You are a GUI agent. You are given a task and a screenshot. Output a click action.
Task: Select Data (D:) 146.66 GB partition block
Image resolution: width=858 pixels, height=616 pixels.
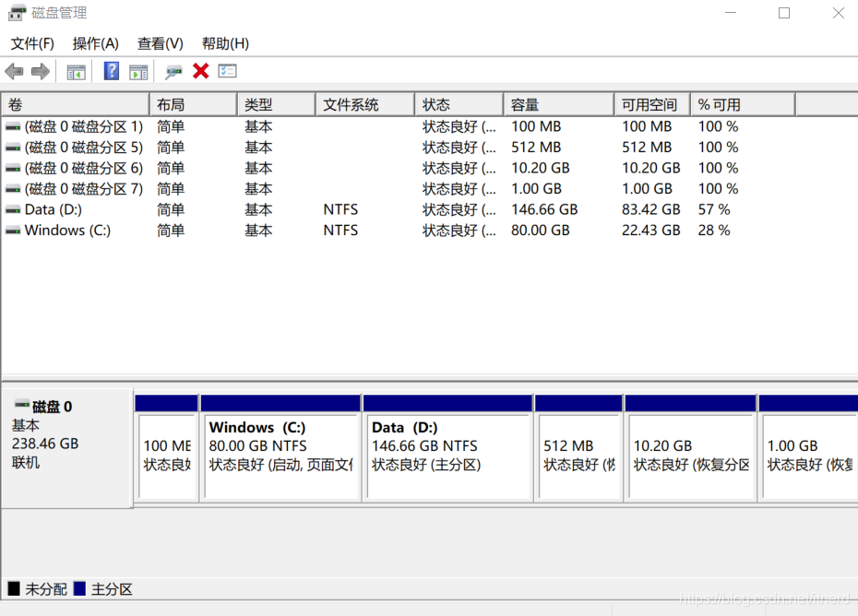point(447,448)
